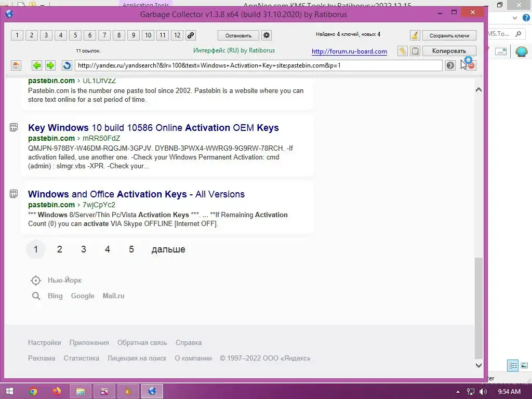532x399 pixels.
Task: Search the same query on Google
Action: pos(83,296)
